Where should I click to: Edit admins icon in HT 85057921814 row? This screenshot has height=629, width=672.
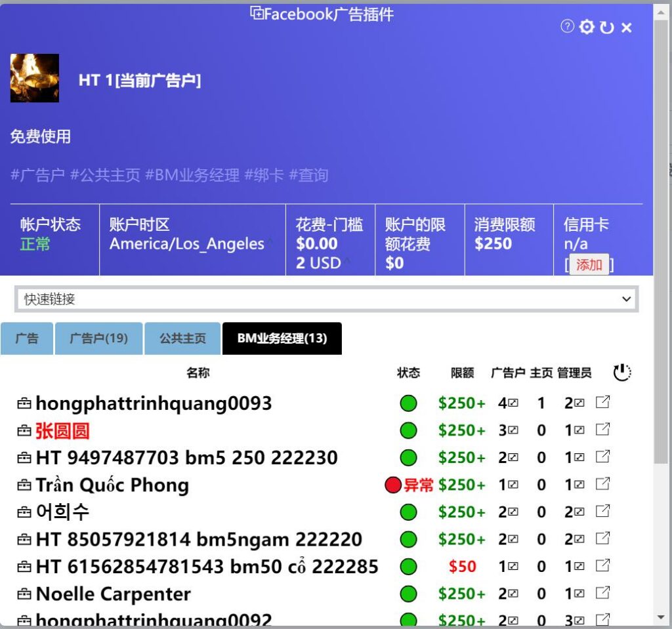point(579,539)
